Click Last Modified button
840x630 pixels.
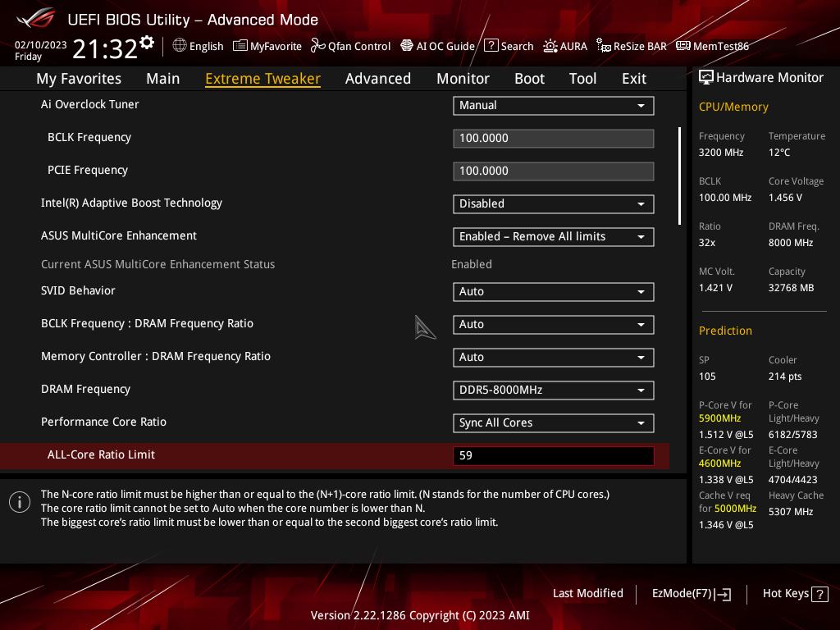pos(587,594)
